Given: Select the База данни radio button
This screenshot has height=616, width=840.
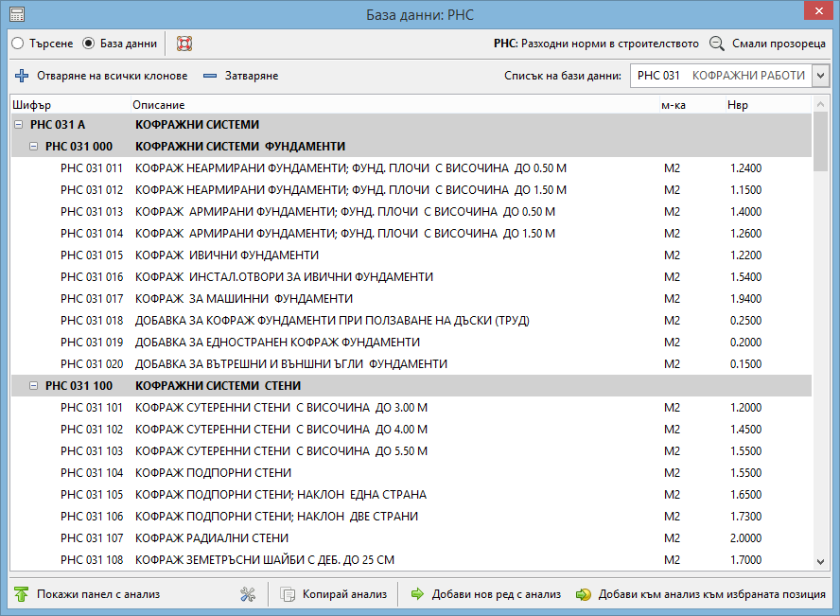Looking at the screenshot, I should pyautogui.click(x=89, y=44).
